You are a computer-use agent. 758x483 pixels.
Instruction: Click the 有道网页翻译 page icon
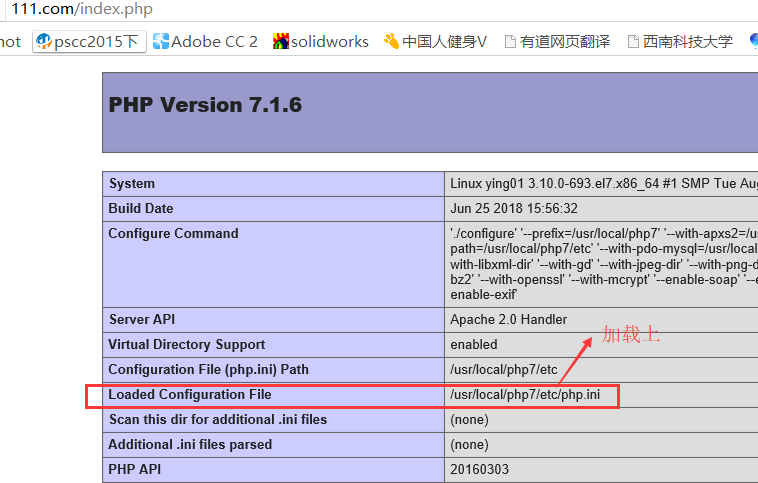[510, 42]
